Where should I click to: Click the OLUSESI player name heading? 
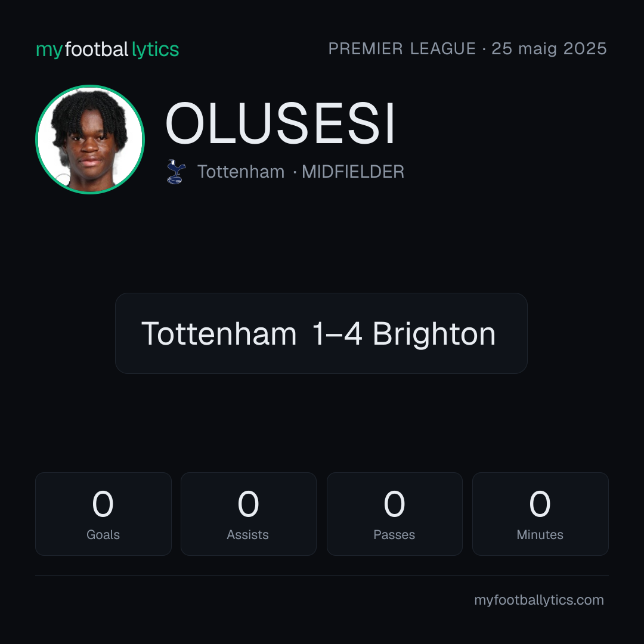(x=280, y=123)
